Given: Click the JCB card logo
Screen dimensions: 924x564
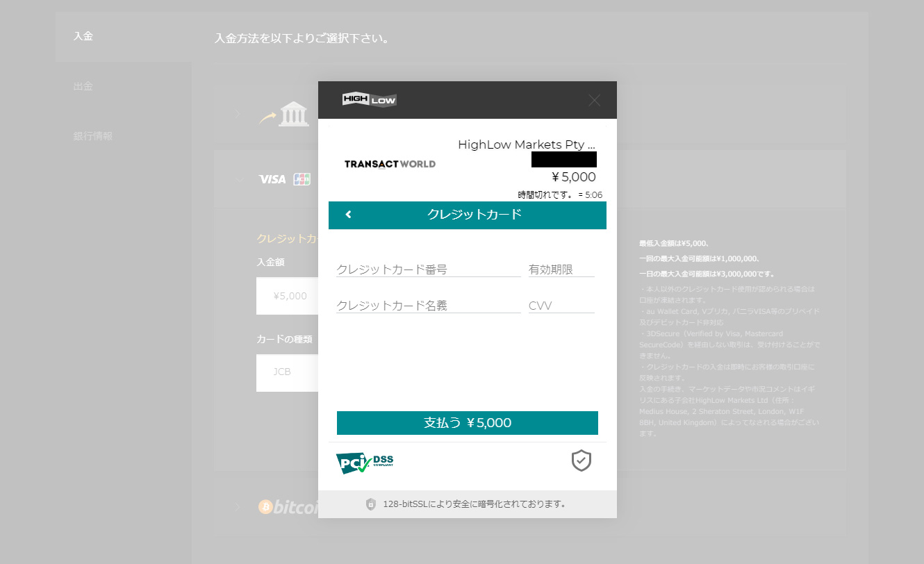Looking at the screenshot, I should pyautogui.click(x=302, y=179).
